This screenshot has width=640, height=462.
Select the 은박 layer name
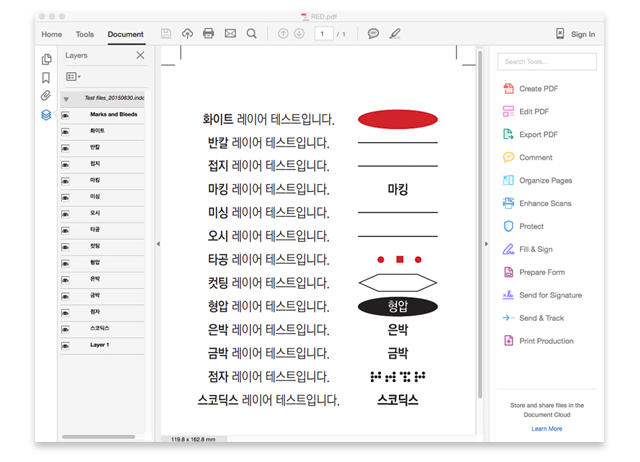95,279
